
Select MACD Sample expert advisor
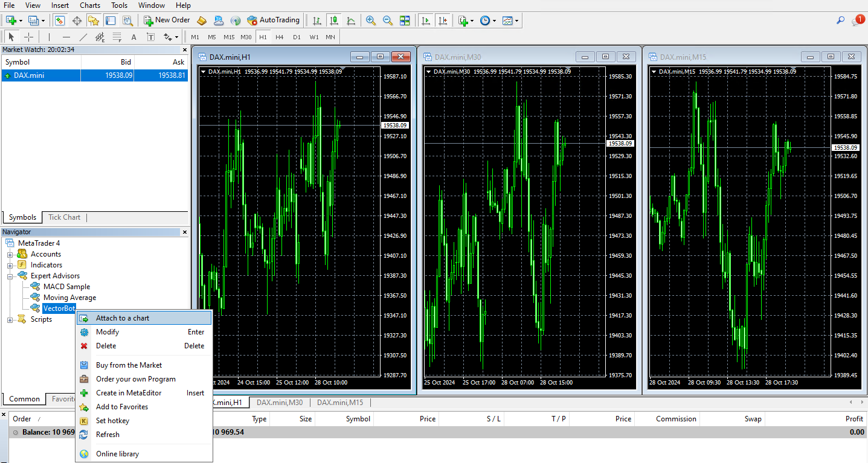pos(66,287)
